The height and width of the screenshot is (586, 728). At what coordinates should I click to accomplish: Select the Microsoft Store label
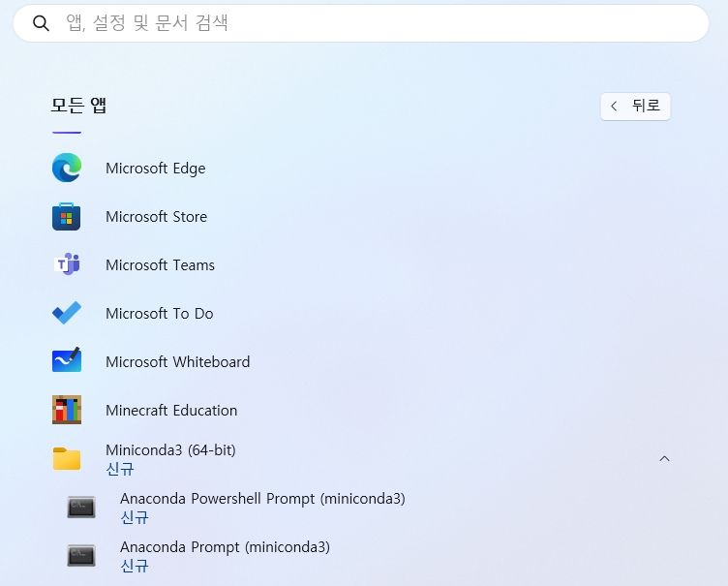157,217
